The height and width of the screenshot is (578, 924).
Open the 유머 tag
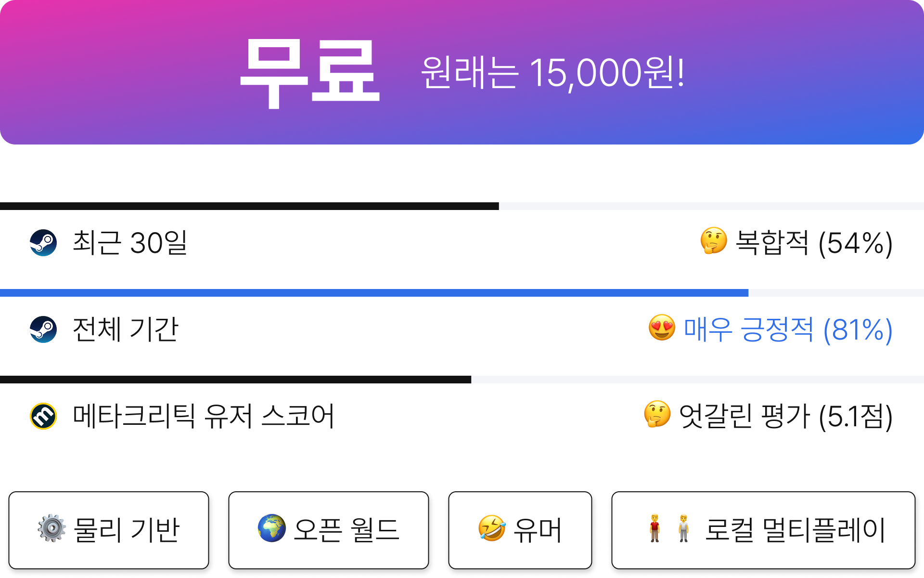(520, 530)
